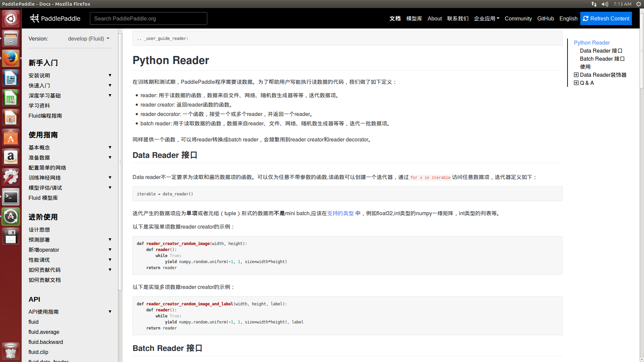
Task: Open the Trash in the dock
Action: click(x=11, y=351)
